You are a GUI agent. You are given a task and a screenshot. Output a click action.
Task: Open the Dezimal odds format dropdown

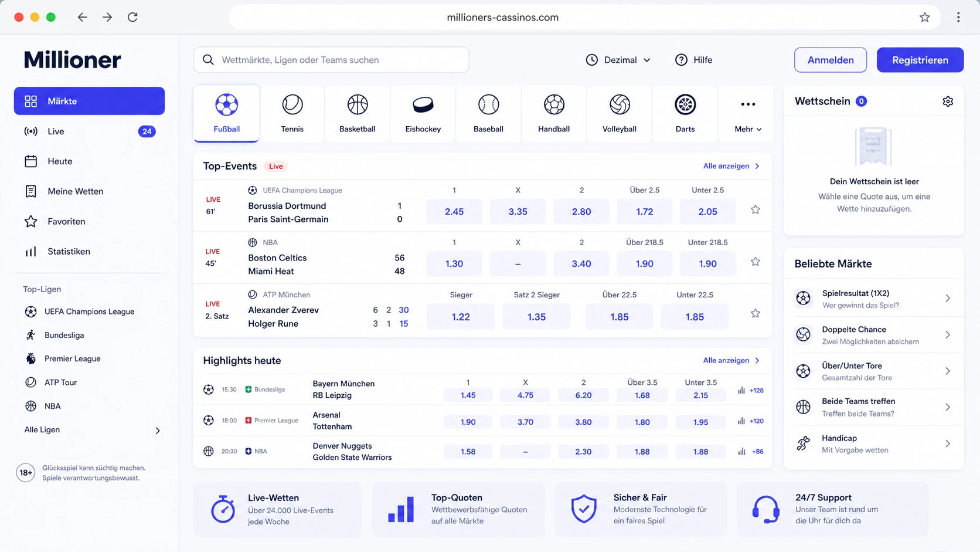618,60
